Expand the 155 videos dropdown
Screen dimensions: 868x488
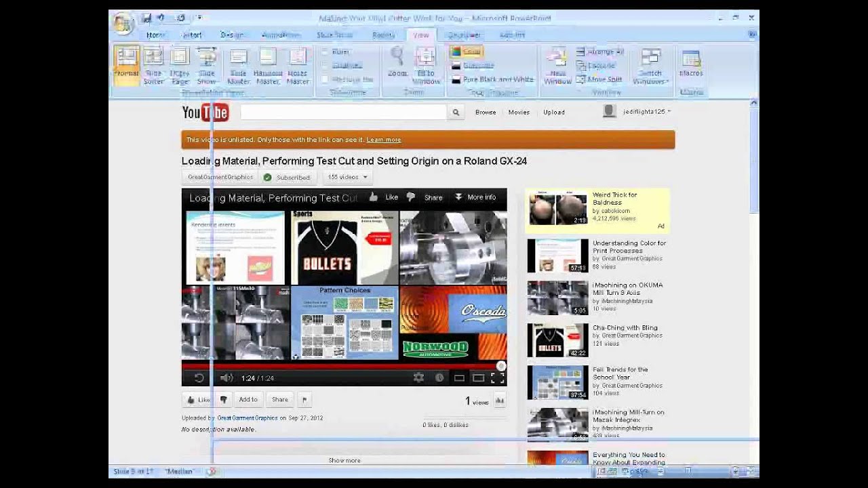point(347,178)
